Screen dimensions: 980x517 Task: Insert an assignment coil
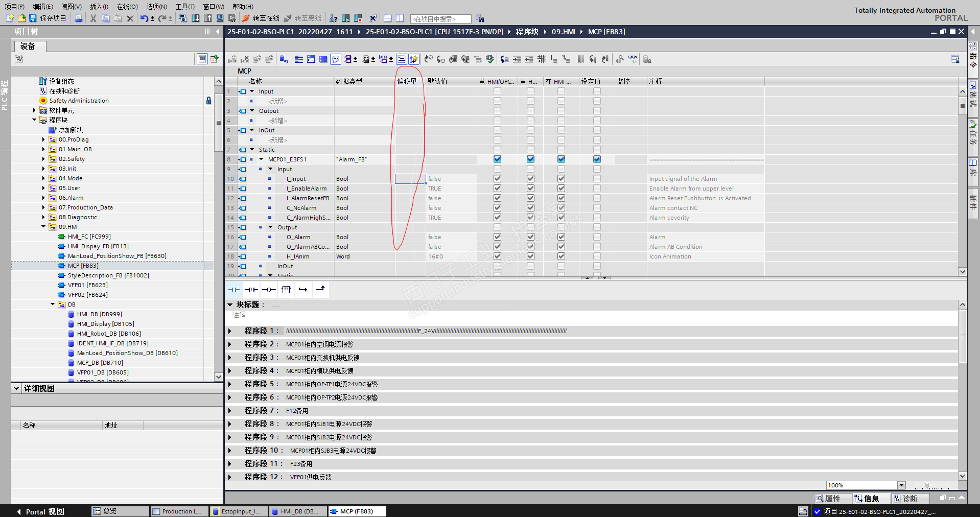[x=269, y=290]
